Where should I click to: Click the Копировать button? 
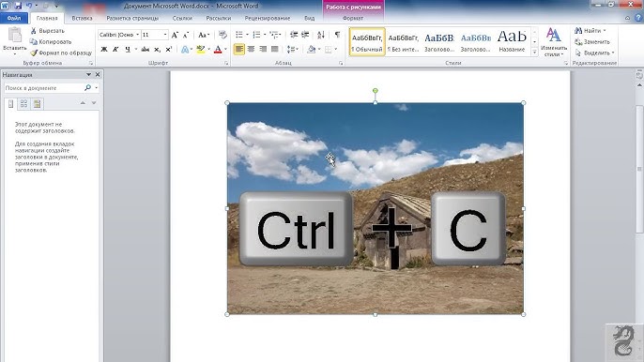coord(51,42)
